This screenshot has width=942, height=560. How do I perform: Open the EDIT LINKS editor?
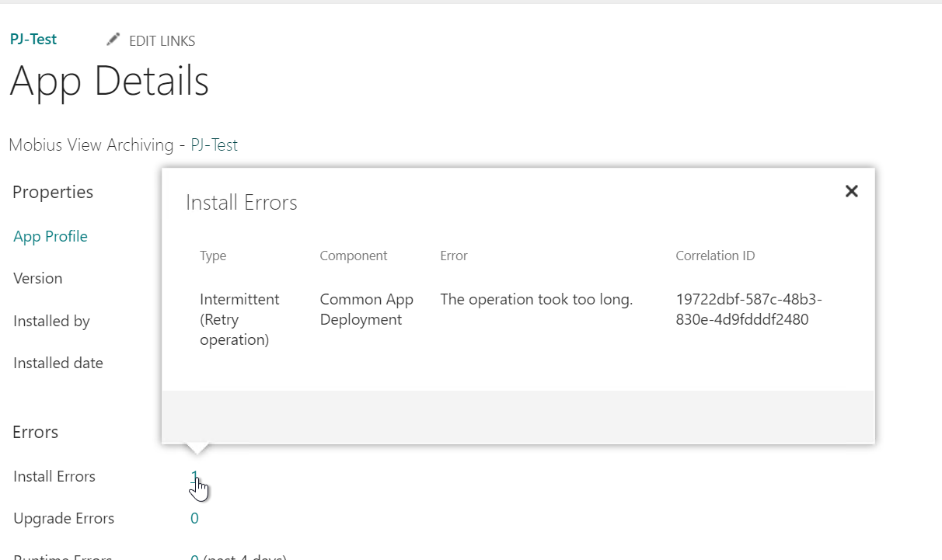(161, 41)
